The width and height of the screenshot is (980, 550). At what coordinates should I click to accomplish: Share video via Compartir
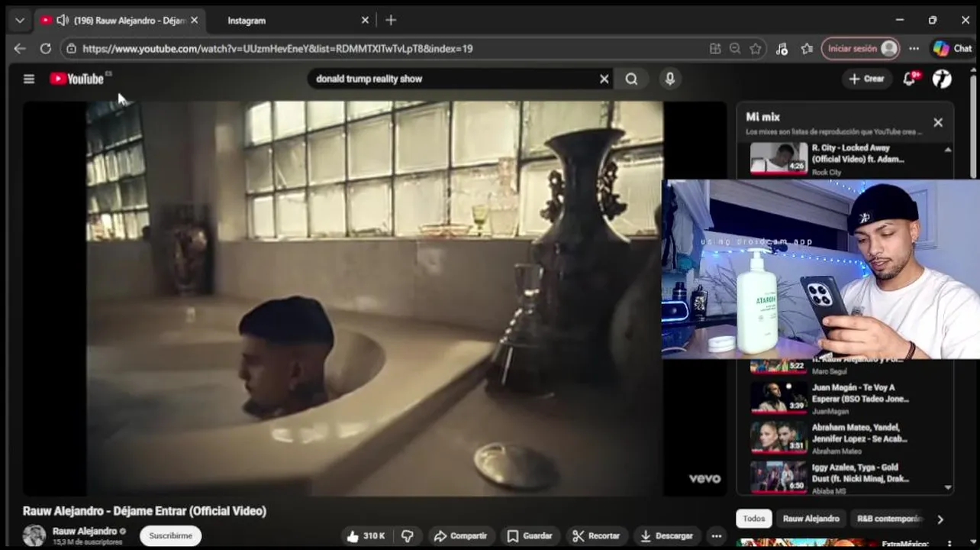click(x=459, y=536)
